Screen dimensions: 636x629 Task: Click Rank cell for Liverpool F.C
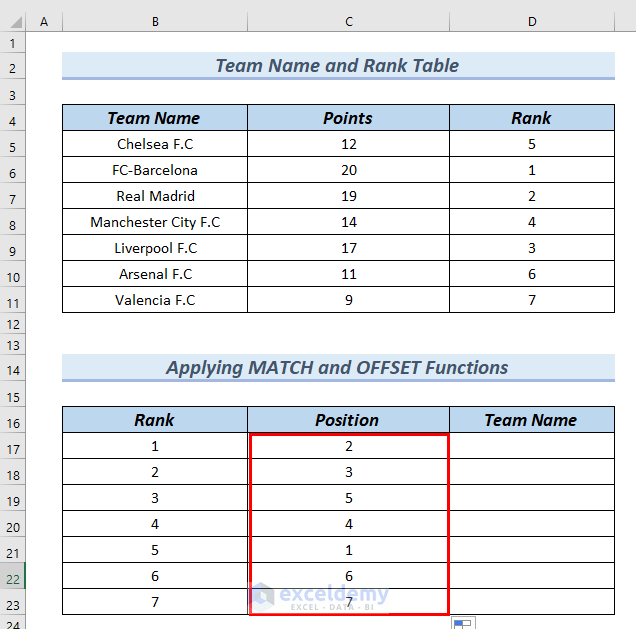pos(532,248)
